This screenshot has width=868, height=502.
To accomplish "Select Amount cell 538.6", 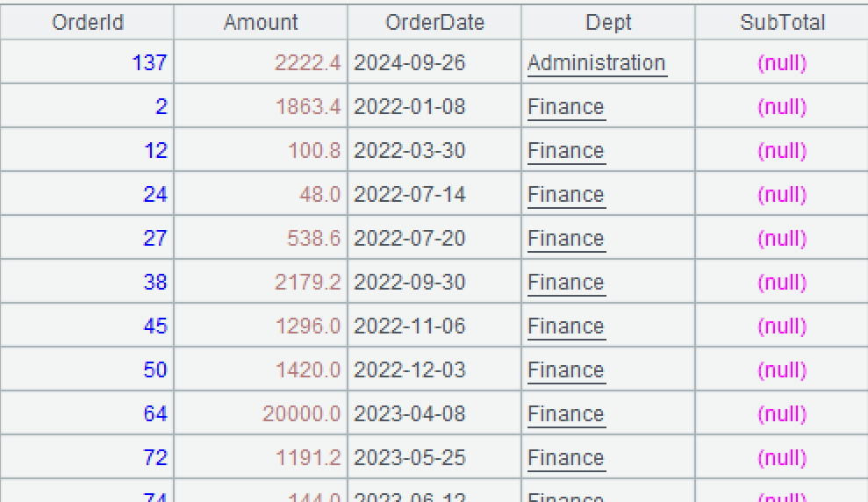I will pyautogui.click(x=314, y=239).
